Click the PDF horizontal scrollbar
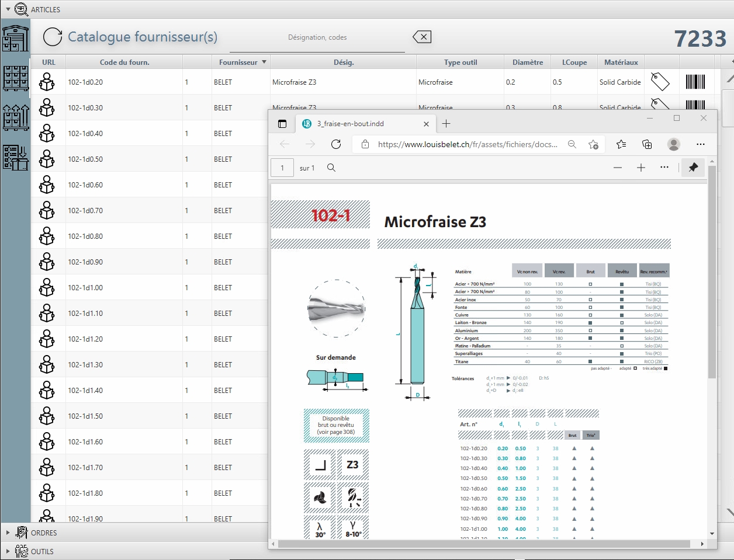 coord(484,544)
